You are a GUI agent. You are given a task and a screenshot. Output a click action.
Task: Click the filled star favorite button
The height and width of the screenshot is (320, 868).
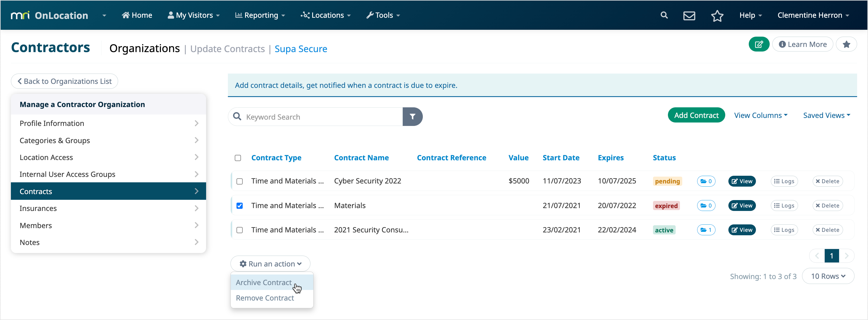coord(846,44)
